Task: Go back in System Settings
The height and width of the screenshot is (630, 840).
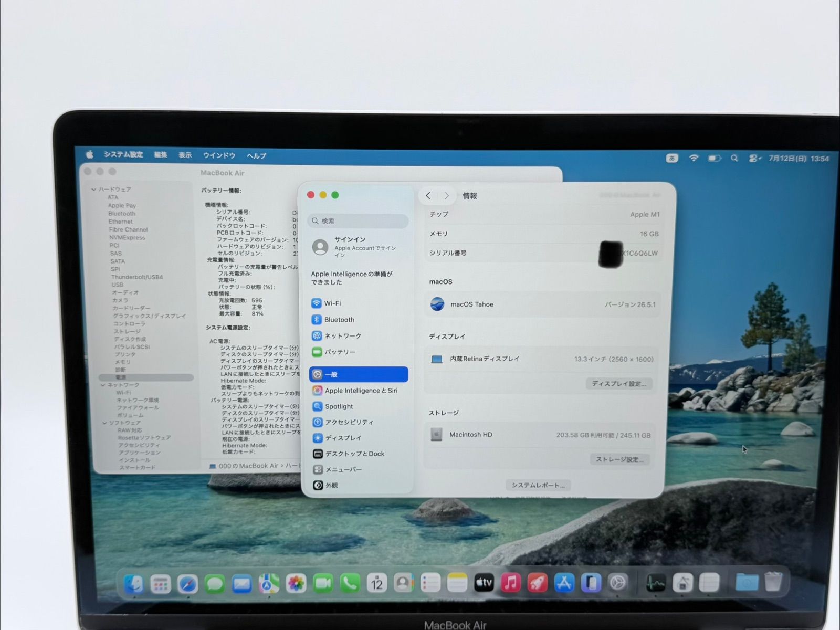Action: 428,195
